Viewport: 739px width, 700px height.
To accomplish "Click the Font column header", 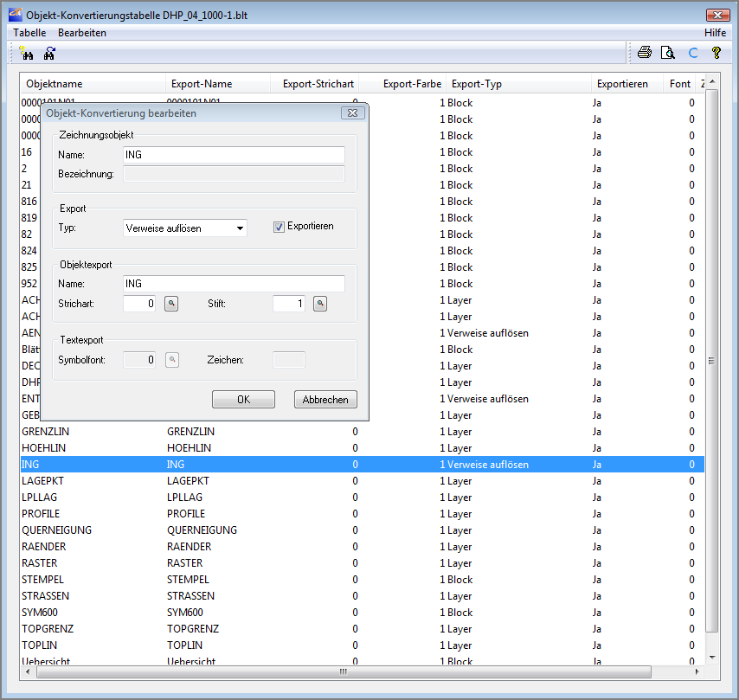I will tap(679, 84).
